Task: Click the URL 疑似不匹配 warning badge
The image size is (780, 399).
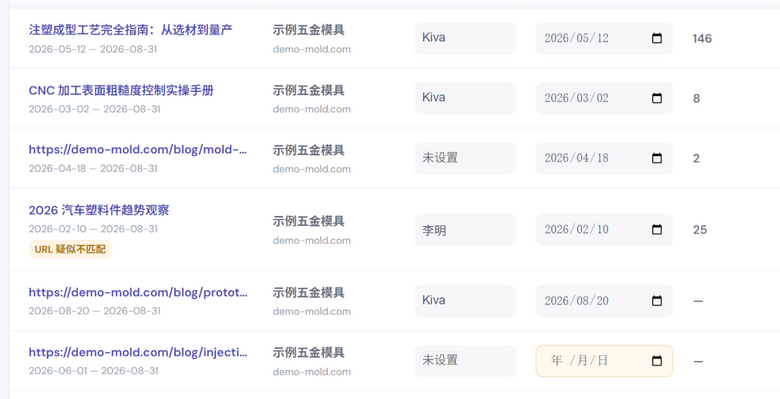Action: (70, 249)
